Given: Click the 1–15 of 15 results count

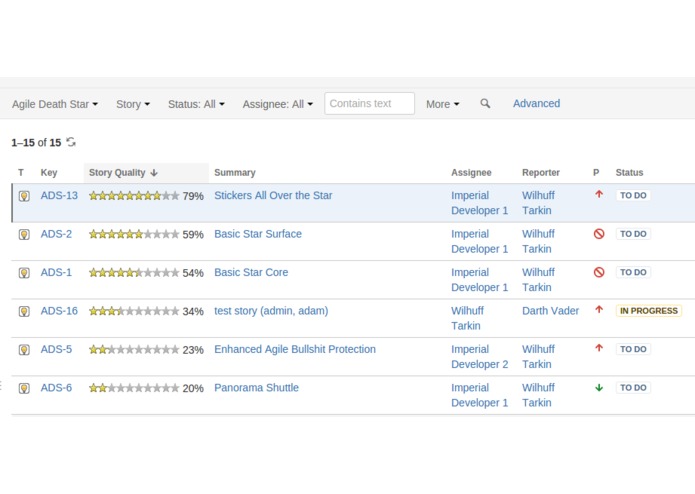Looking at the screenshot, I should pyautogui.click(x=36, y=143).
